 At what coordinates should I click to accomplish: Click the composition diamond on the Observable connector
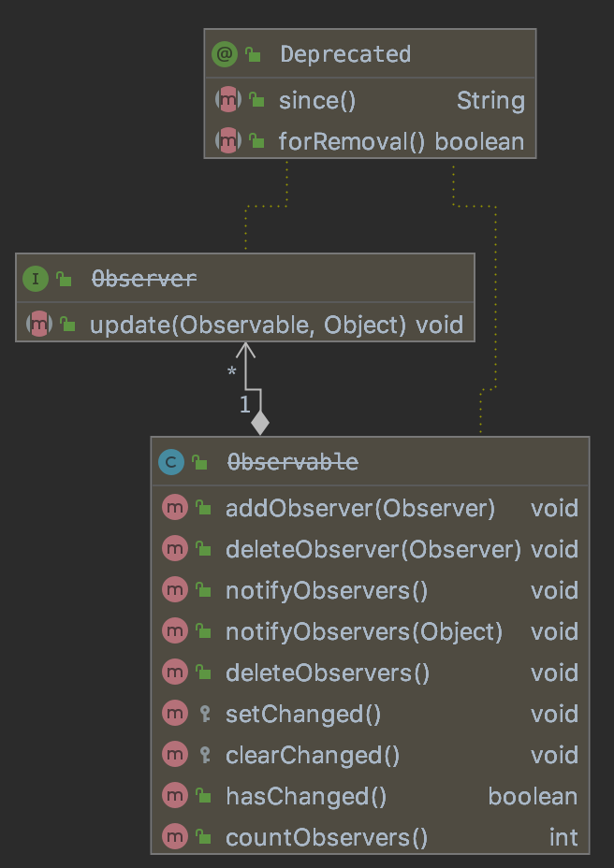click(260, 423)
